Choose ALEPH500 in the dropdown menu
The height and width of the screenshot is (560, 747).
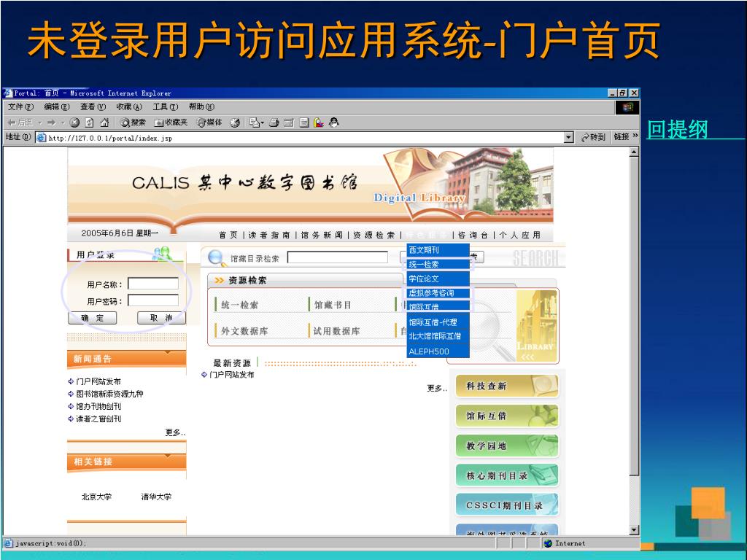[429, 351]
